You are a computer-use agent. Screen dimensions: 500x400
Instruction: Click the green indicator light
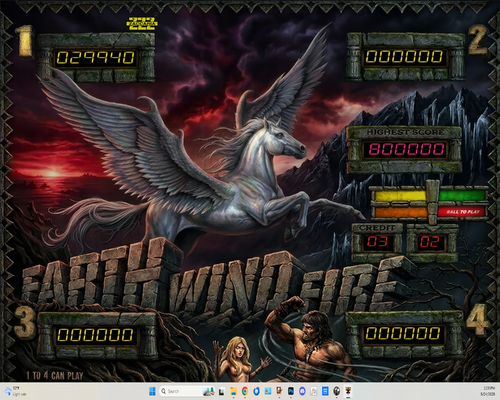(462, 196)
